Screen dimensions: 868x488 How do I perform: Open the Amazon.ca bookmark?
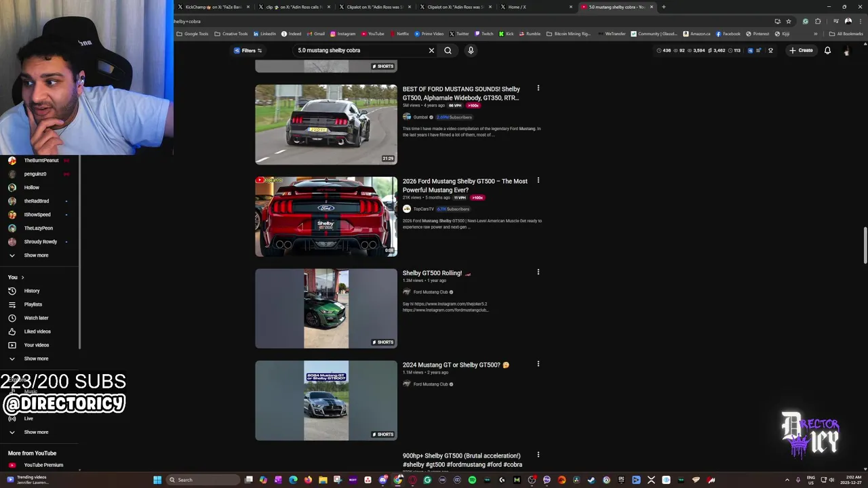(x=697, y=34)
